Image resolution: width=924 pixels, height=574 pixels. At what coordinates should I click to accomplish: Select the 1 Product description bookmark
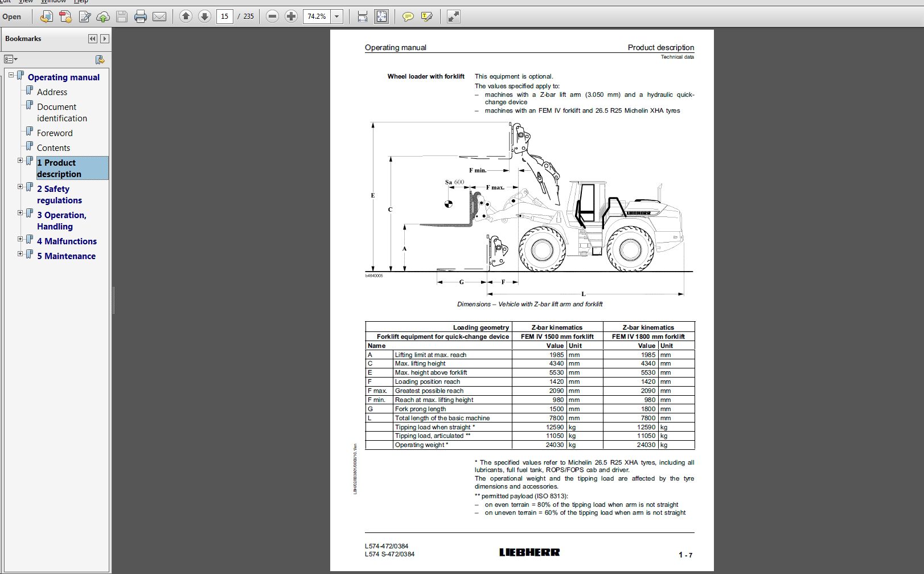coord(72,169)
